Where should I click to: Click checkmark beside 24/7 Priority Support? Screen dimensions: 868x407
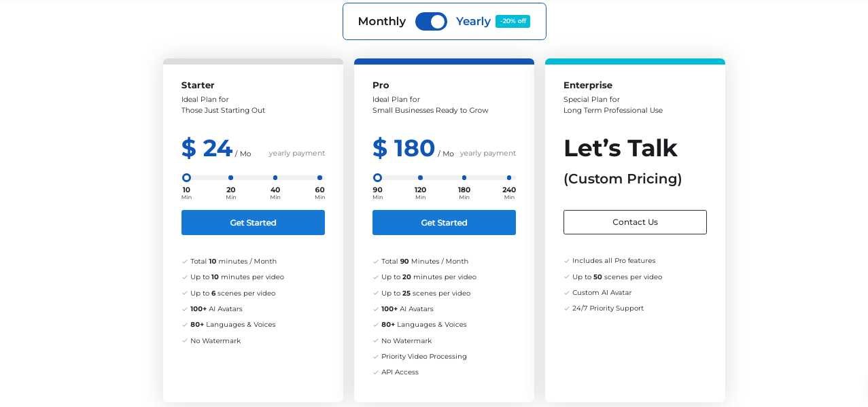[x=567, y=308]
